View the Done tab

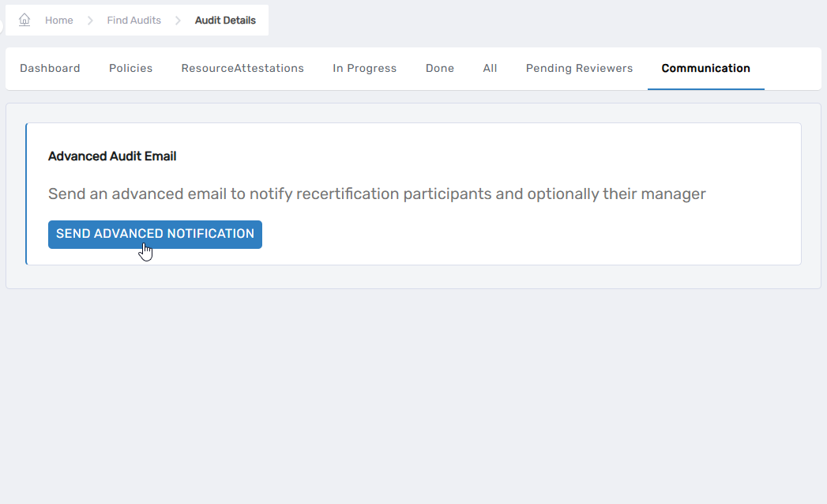click(439, 69)
